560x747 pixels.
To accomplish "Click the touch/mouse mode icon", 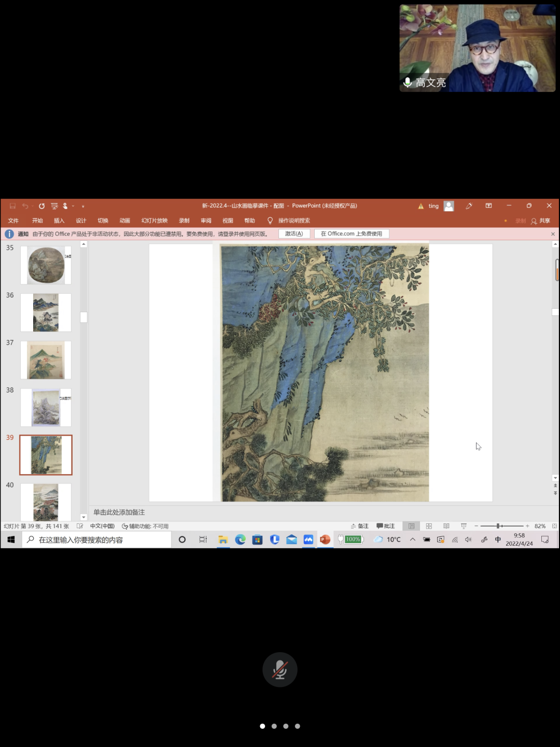I will pos(65,206).
